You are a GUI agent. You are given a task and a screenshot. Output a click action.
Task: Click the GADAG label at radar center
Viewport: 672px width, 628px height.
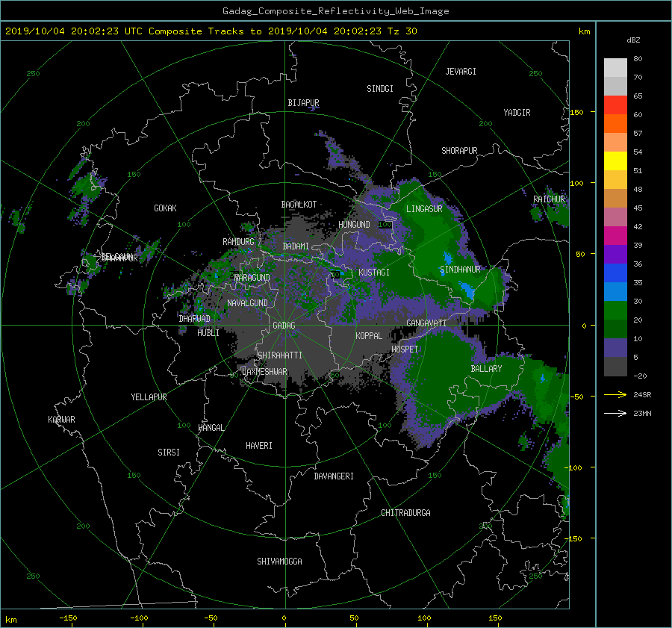[x=284, y=326]
